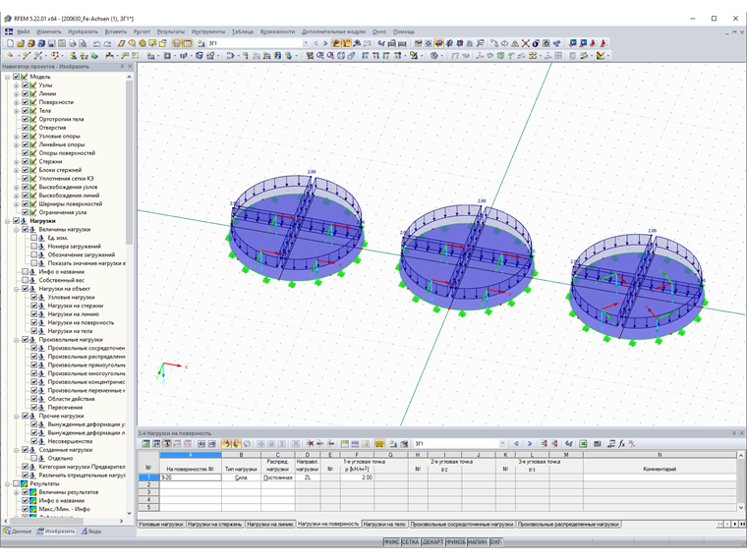Open a file with the yellow folder icon
The height and width of the screenshot is (560, 747).
point(21,43)
